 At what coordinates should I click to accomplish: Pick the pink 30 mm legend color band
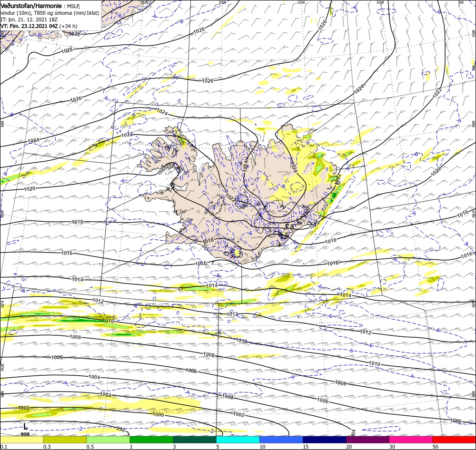[411, 440]
